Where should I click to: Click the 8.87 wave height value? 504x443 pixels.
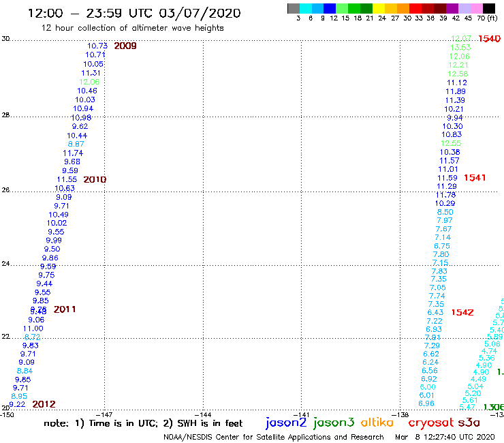pos(76,144)
